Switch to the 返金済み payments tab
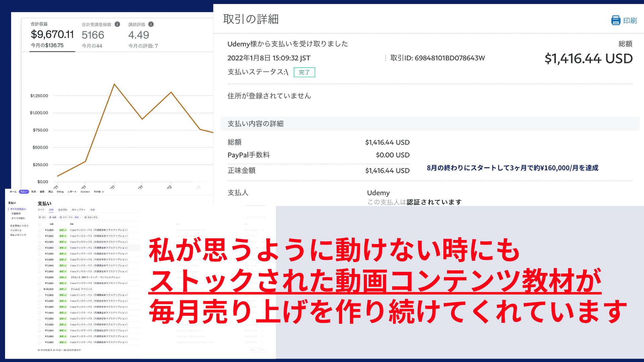This screenshot has height=362, width=644. point(63,209)
